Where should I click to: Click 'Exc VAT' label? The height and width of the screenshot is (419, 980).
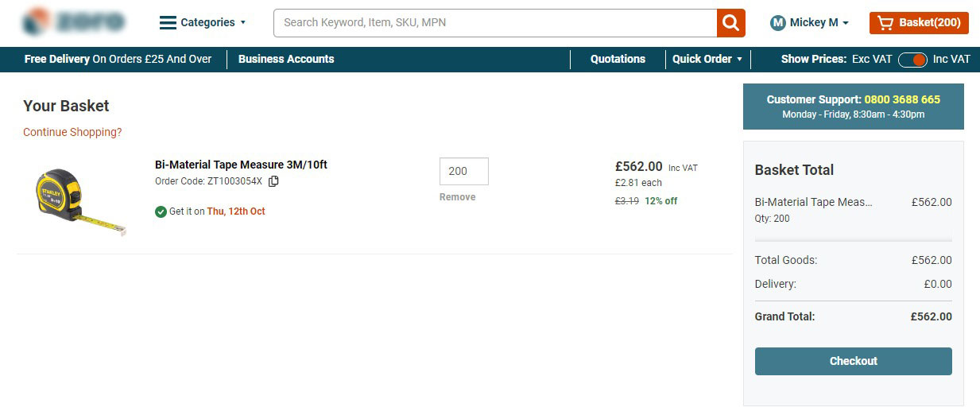872,59
